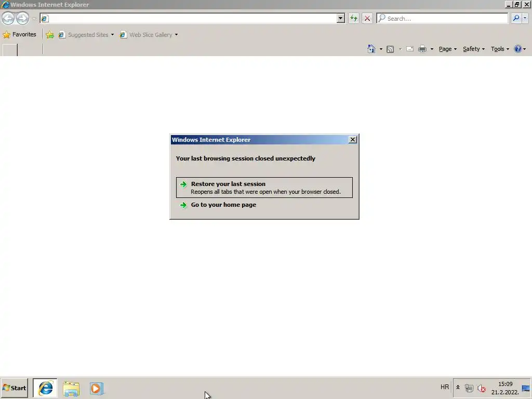Click the Show Desktop icon
This screenshot has height=399, width=532.
tap(526, 388)
